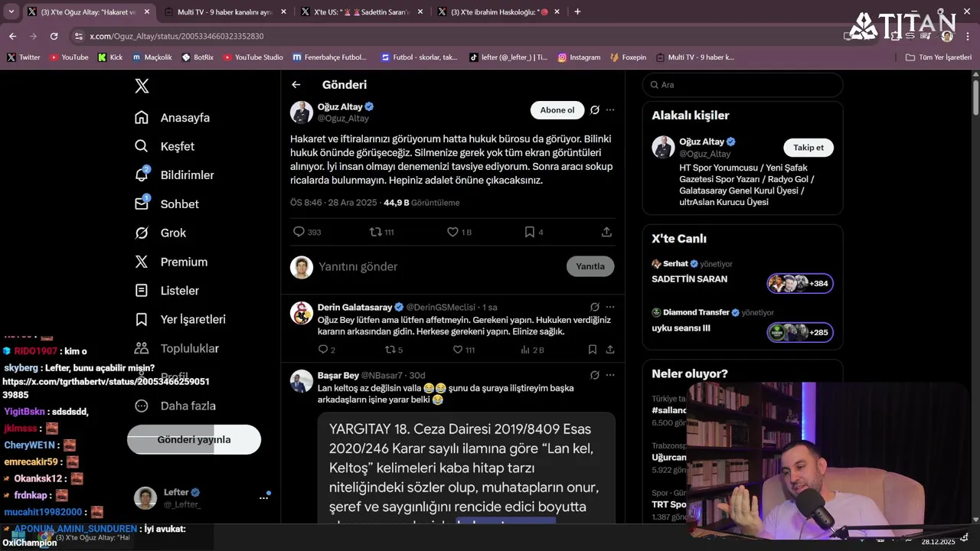The width and height of the screenshot is (980, 551).
Task: Click Takip et button
Action: coord(808,148)
